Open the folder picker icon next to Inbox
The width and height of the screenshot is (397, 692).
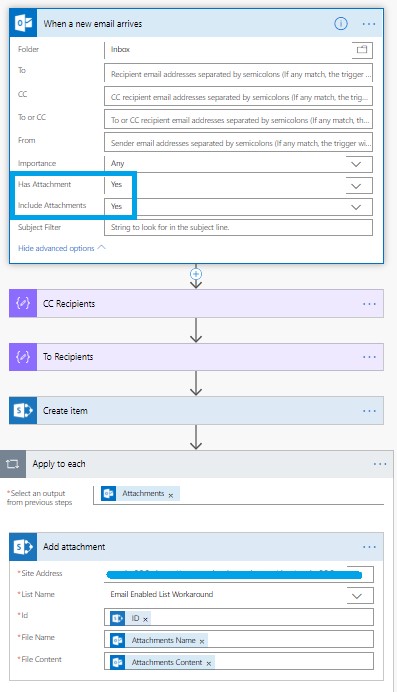click(x=362, y=49)
